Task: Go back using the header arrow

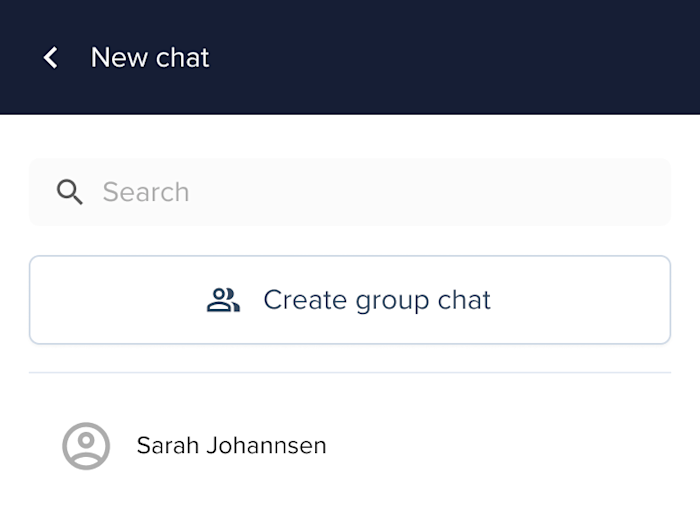Action: pos(50,58)
